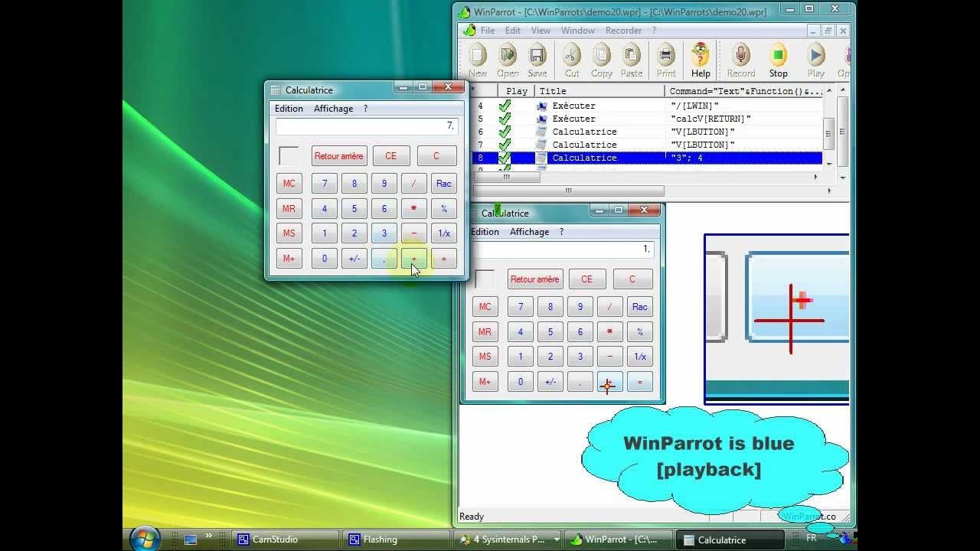Open the Window menu in WinParrot
Image resolution: width=980 pixels, height=551 pixels.
[x=578, y=31]
